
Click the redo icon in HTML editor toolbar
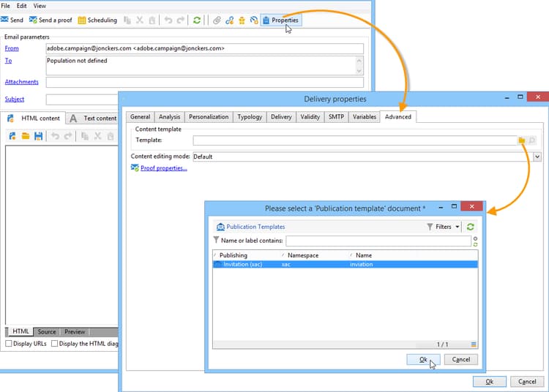click(68, 136)
